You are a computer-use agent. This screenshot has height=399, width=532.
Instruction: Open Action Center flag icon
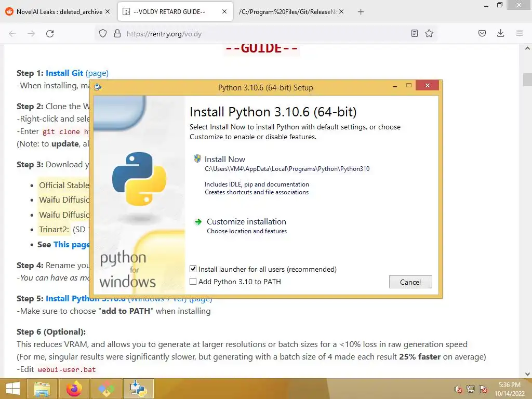(x=483, y=389)
